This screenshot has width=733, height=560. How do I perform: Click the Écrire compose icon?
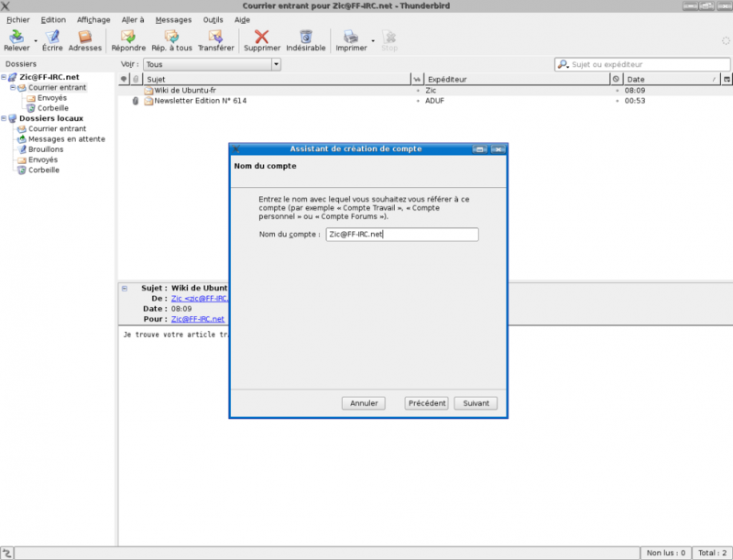pyautogui.click(x=52, y=38)
